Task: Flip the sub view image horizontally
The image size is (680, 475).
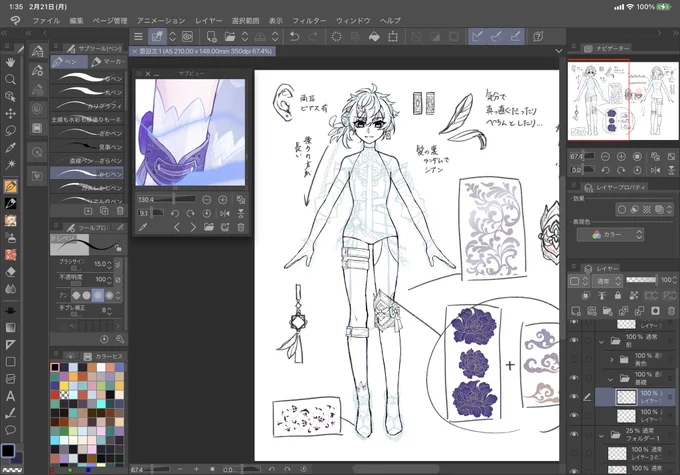Action: click(x=225, y=213)
